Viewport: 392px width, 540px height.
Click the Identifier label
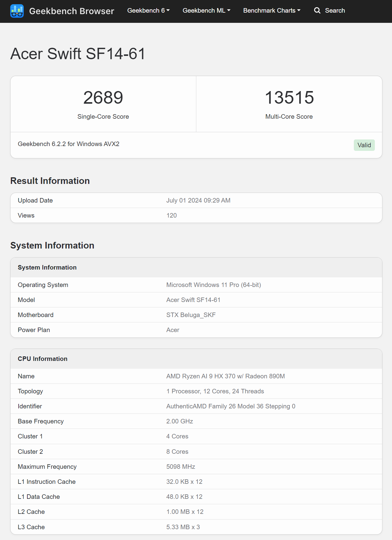pyautogui.click(x=30, y=406)
